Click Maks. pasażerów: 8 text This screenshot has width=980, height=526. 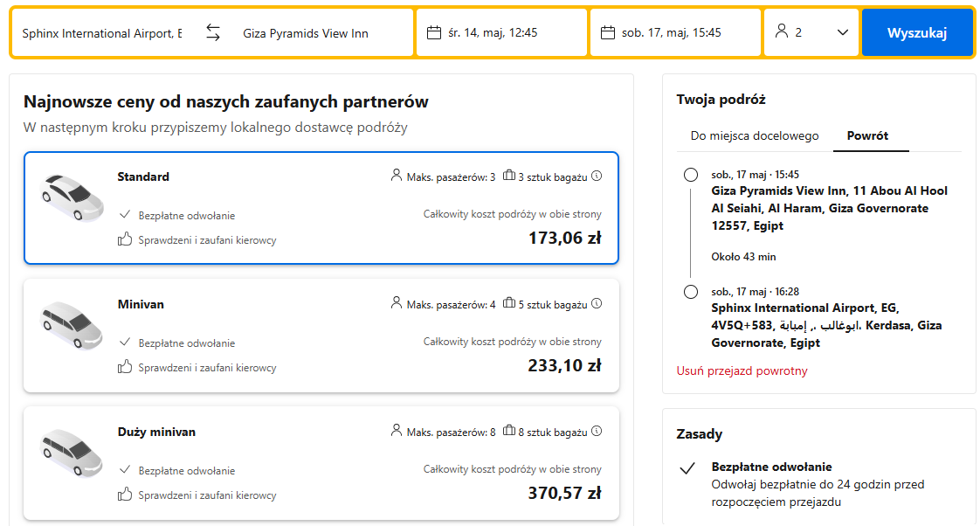point(451,433)
